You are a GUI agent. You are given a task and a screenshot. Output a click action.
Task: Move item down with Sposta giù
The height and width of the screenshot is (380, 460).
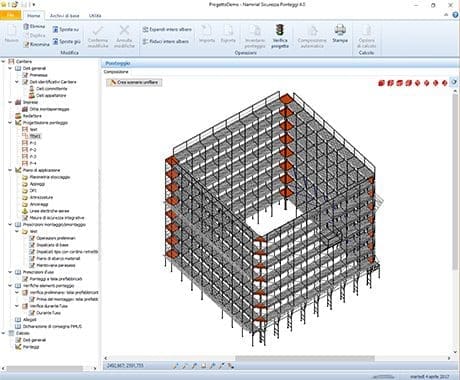(x=66, y=42)
